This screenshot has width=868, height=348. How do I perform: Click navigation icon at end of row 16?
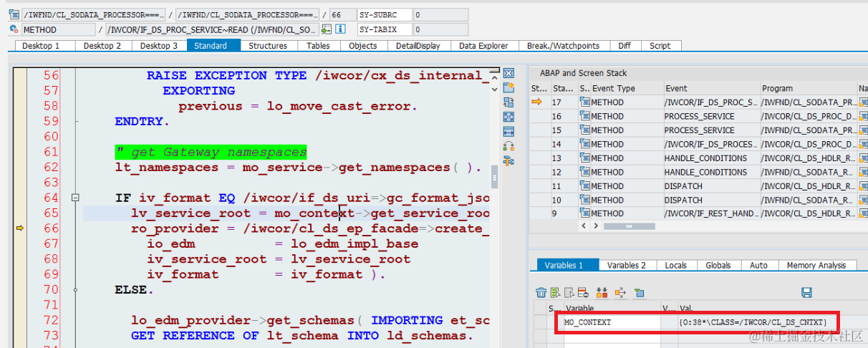pos(863,116)
